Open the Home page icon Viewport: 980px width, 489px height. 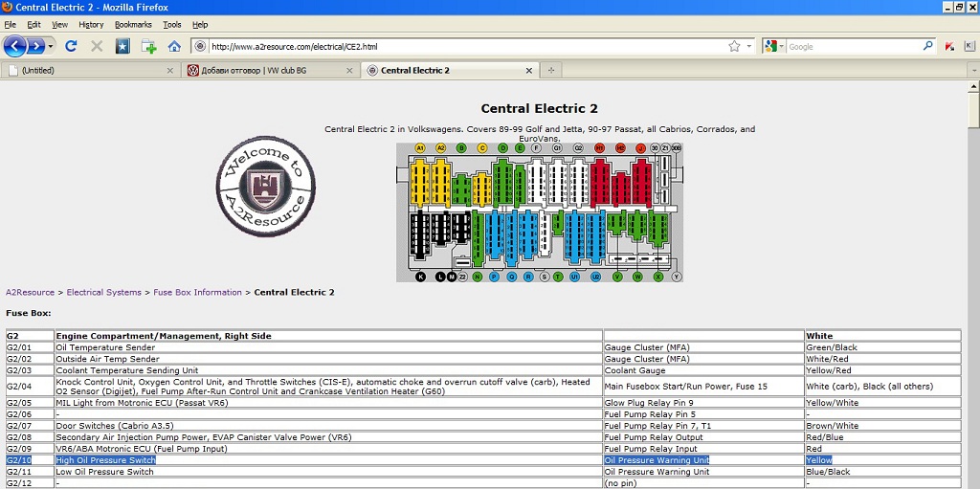tap(174, 46)
